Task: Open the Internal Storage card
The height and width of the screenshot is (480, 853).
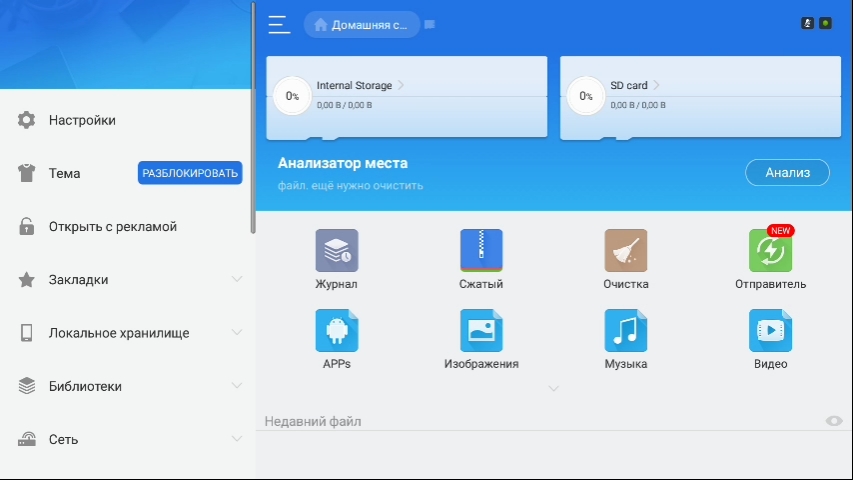Action: (x=407, y=96)
